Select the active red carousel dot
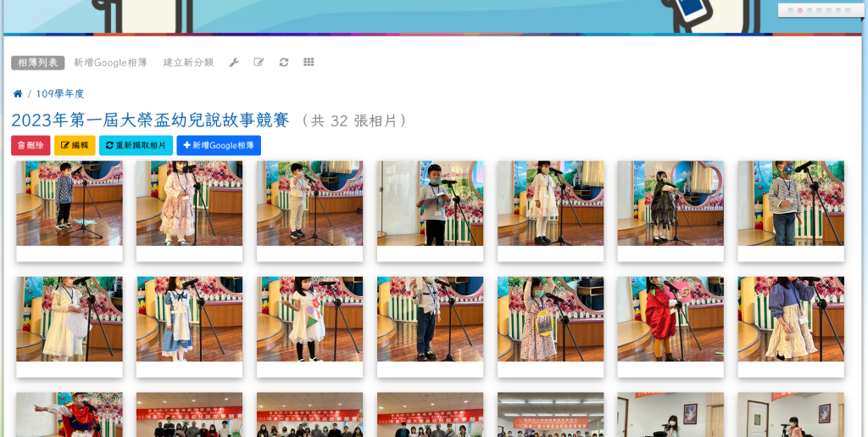Screen dimensions: 868x437 [800, 10]
